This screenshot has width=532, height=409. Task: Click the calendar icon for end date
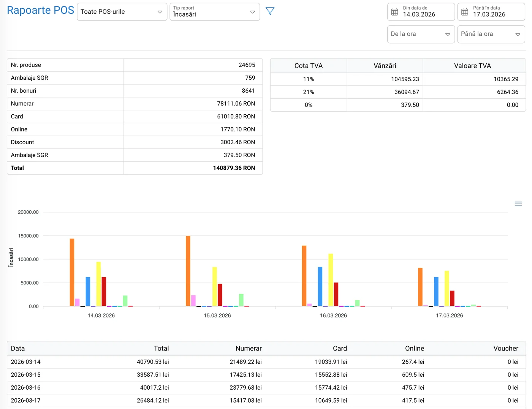pyautogui.click(x=465, y=12)
